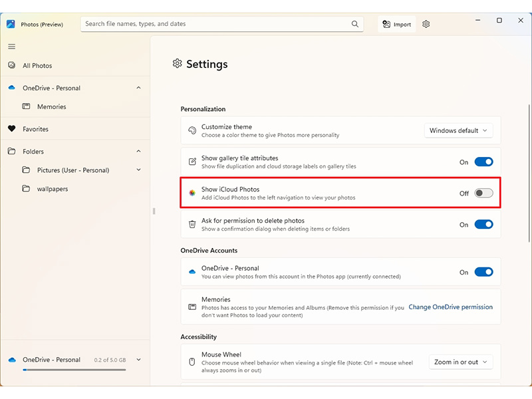The image size is (532, 399).
Task: Click the Import button
Action: [396, 24]
